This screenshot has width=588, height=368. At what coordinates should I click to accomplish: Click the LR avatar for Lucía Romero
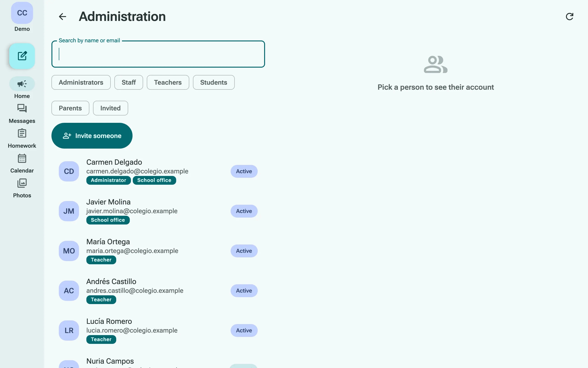tap(69, 331)
